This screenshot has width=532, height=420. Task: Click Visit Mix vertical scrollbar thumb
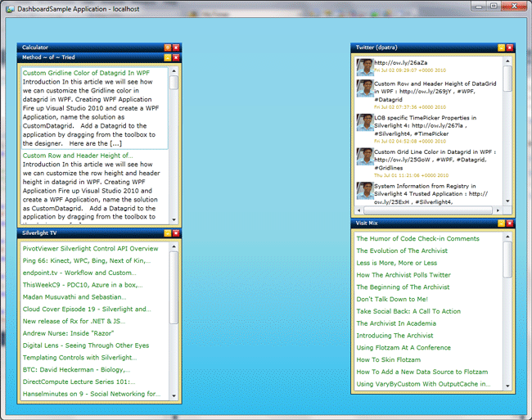click(x=507, y=260)
